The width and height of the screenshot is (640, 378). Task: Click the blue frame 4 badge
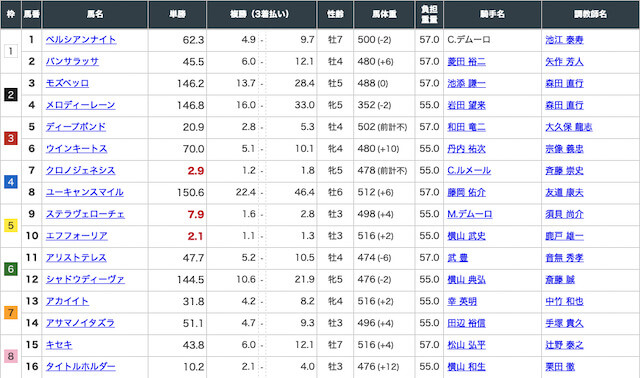11,182
